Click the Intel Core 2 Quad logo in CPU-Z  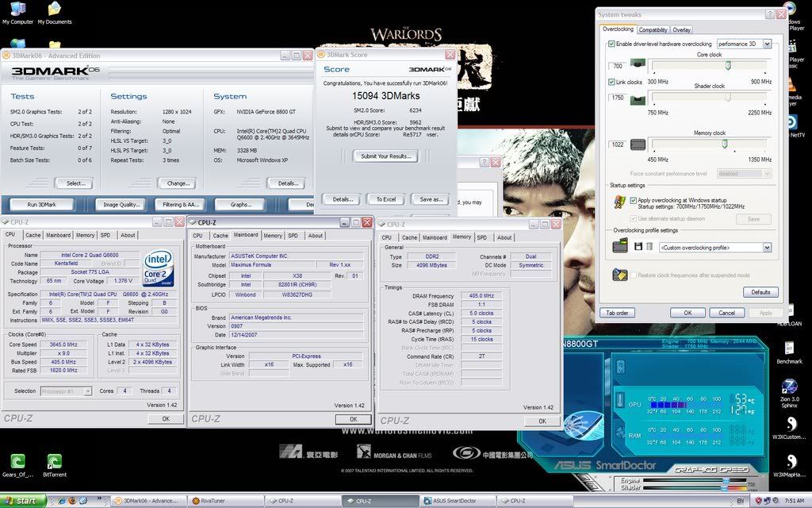158,268
